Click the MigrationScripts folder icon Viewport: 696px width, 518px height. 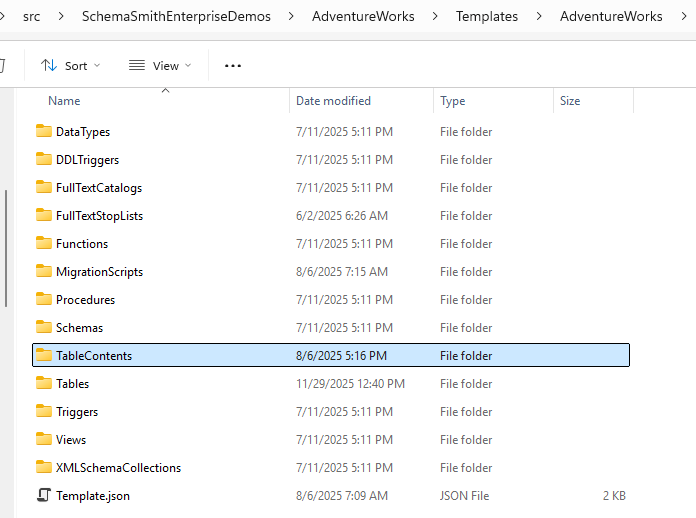(44, 271)
